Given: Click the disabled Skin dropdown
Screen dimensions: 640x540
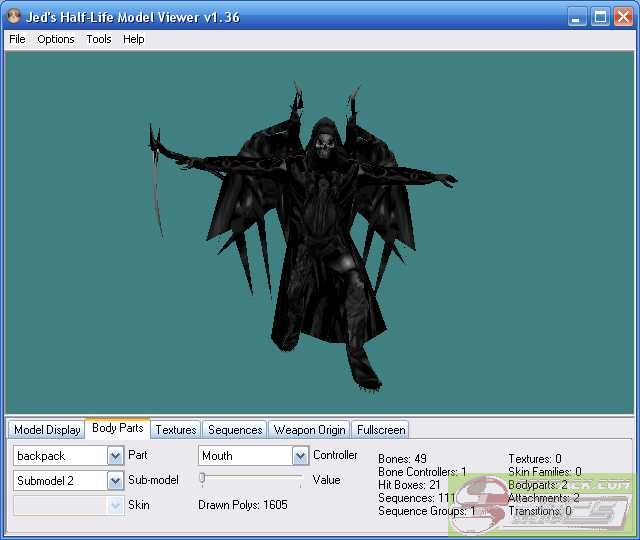Looking at the screenshot, I should [68, 506].
